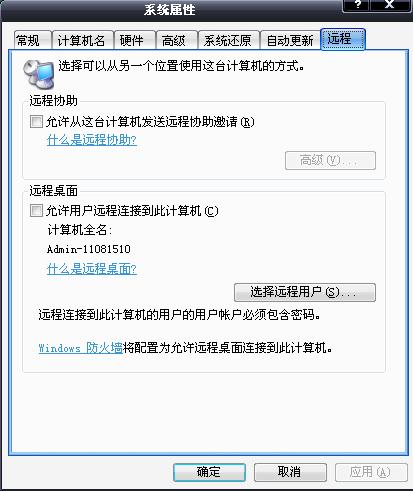413x491 pixels.
Task: Switch to the 常规 tab
Action: (32, 41)
